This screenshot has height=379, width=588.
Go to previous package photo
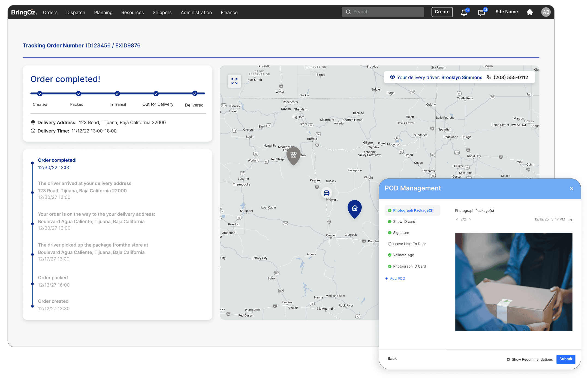click(457, 219)
